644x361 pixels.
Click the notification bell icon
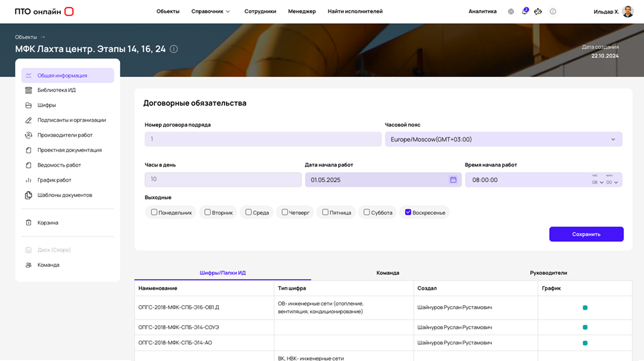(x=524, y=12)
